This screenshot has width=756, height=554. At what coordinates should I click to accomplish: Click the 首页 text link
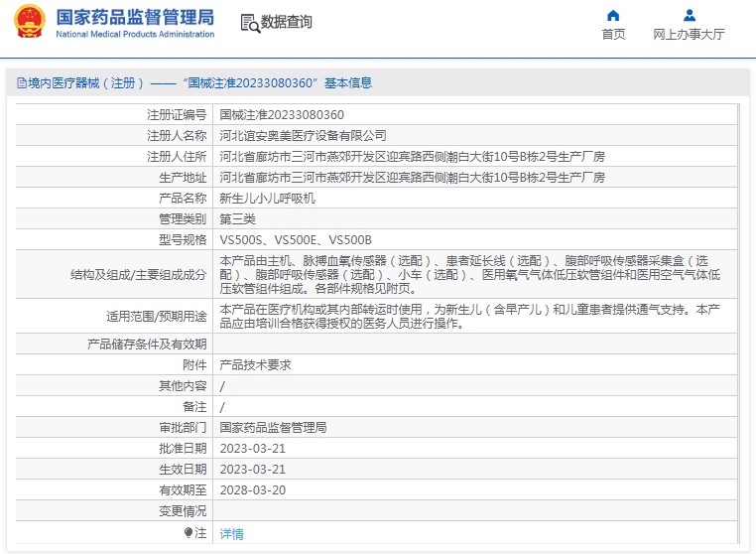pos(613,35)
